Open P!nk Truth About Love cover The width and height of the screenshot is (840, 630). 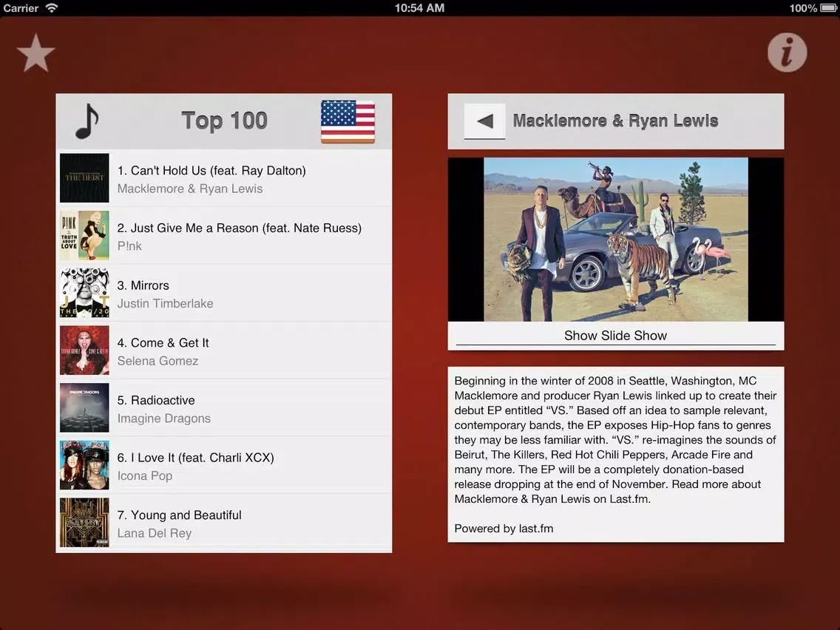coord(84,235)
